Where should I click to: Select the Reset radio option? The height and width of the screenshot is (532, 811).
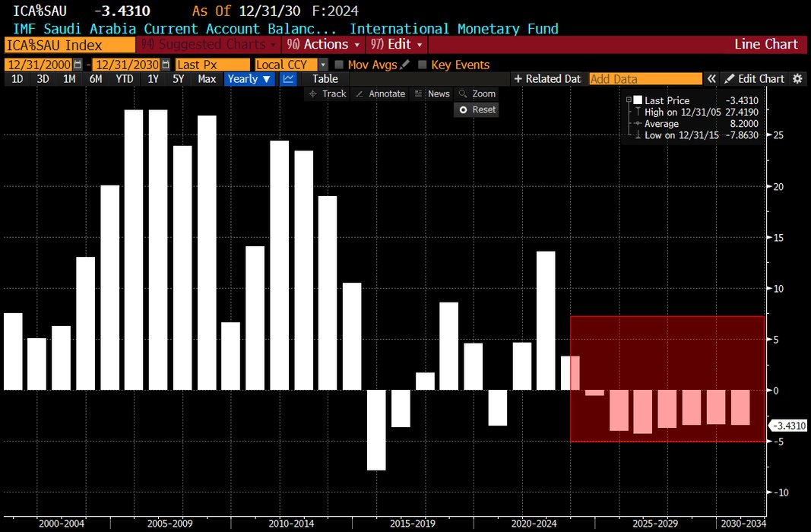(x=461, y=109)
